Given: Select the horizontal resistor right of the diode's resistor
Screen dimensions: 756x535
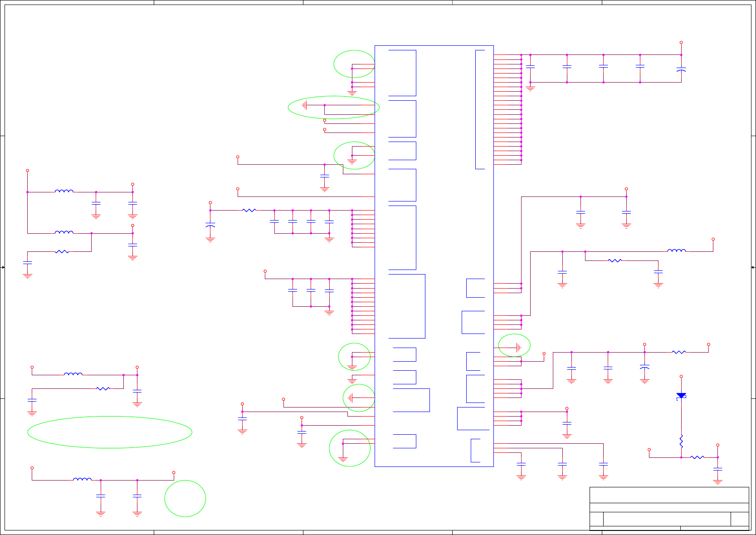Looking at the screenshot, I should click(x=697, y=457).
